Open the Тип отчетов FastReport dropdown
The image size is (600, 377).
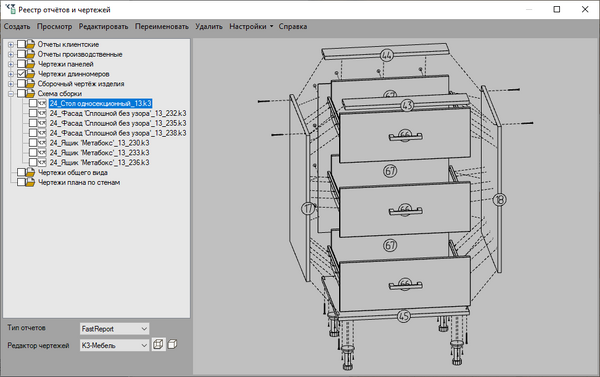coord(114,329)
